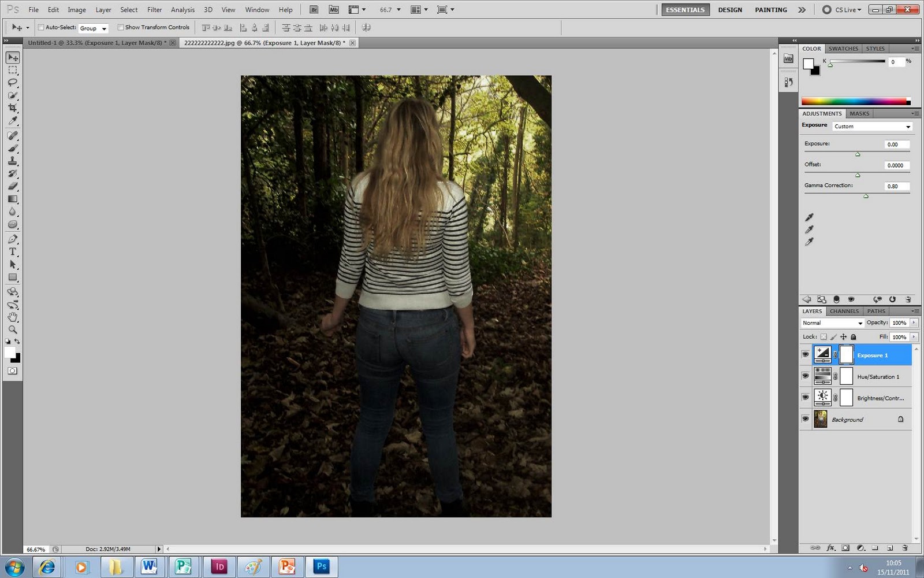Viewport: 924px width, 578px height.
Task: Select the Clone Stamp tool
Action: tap(13, 160)
